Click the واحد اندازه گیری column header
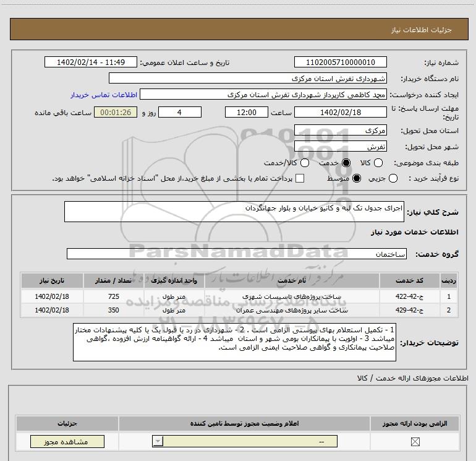476x461 pixels. pyautogui.click(x=174, y=280)
